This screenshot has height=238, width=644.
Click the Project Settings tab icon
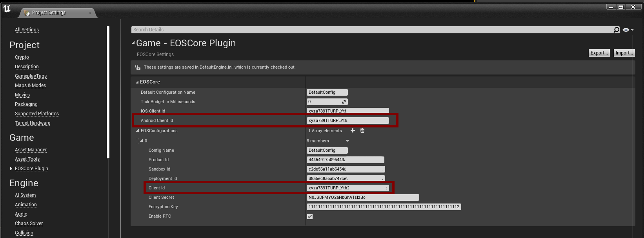pyautogui.click(x=27, y=13)
